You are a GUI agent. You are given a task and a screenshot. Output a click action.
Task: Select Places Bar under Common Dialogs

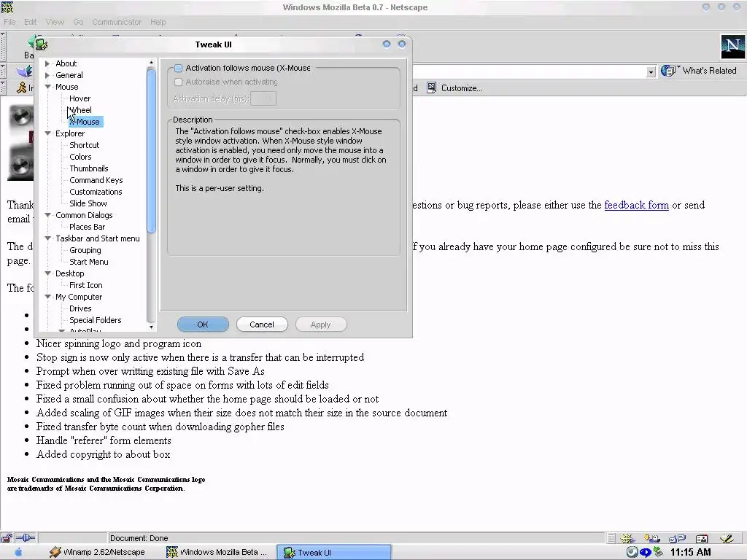88,227
